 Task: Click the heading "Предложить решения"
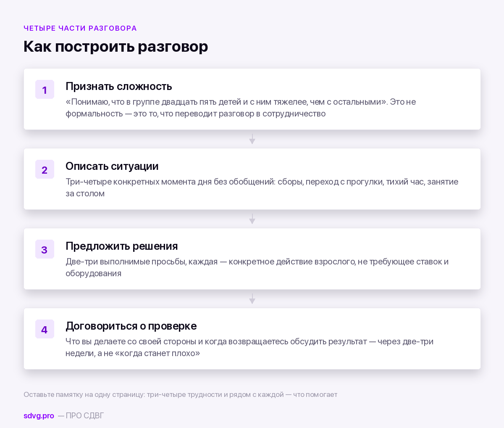[x=122, y=246]
